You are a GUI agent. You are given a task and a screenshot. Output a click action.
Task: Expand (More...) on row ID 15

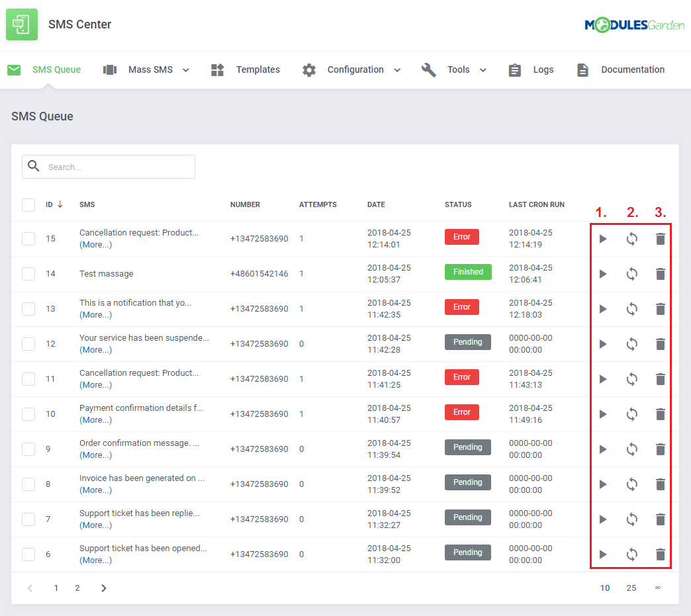[x=95, y=245]
